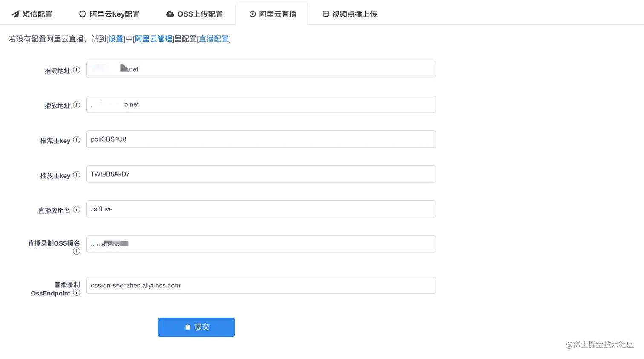Viewport: 644px width, 359px height.
Task: Show info tooltip for 推流地址
Action: click(77, 70)
